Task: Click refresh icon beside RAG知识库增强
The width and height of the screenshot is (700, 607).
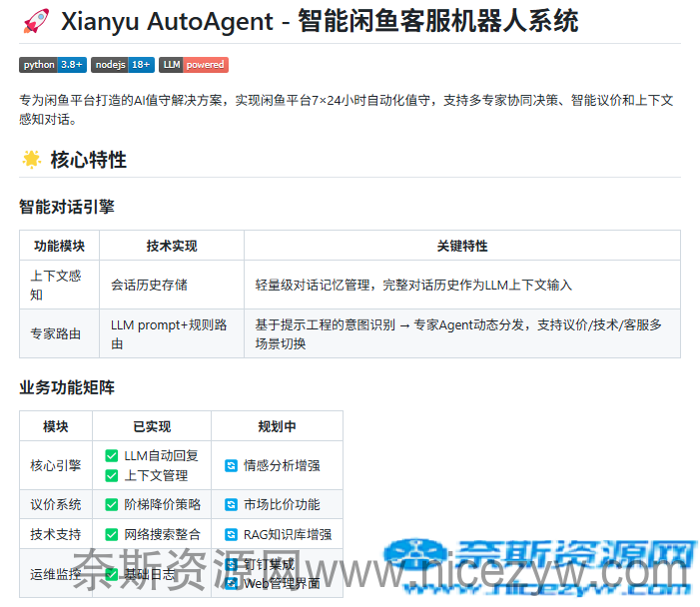Action: (231, 534)
